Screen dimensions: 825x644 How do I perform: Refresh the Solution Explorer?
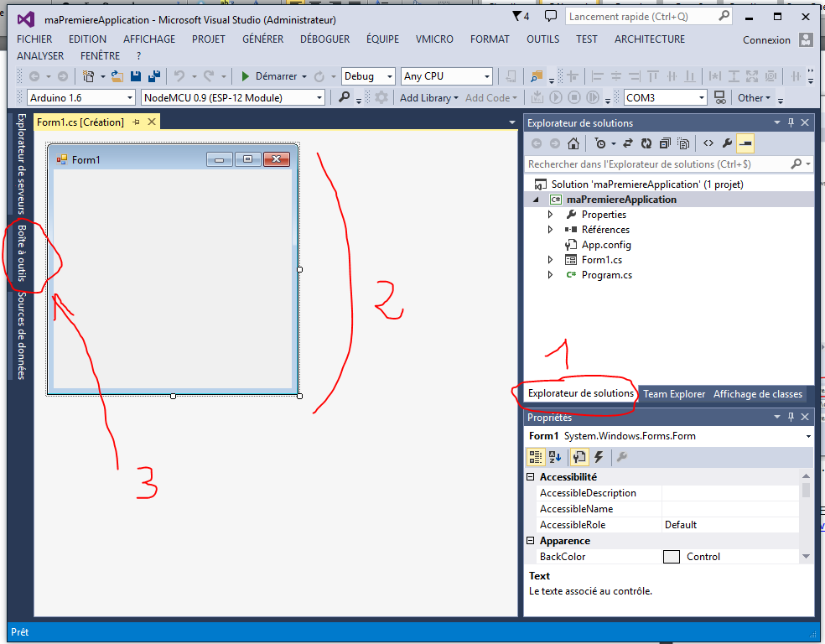[x=646, y=143]
